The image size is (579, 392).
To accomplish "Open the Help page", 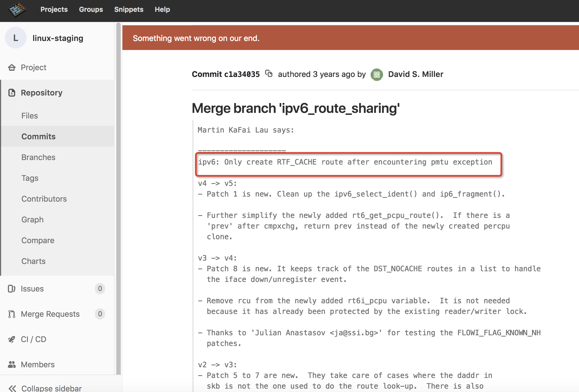I will [x=162, y=10].
